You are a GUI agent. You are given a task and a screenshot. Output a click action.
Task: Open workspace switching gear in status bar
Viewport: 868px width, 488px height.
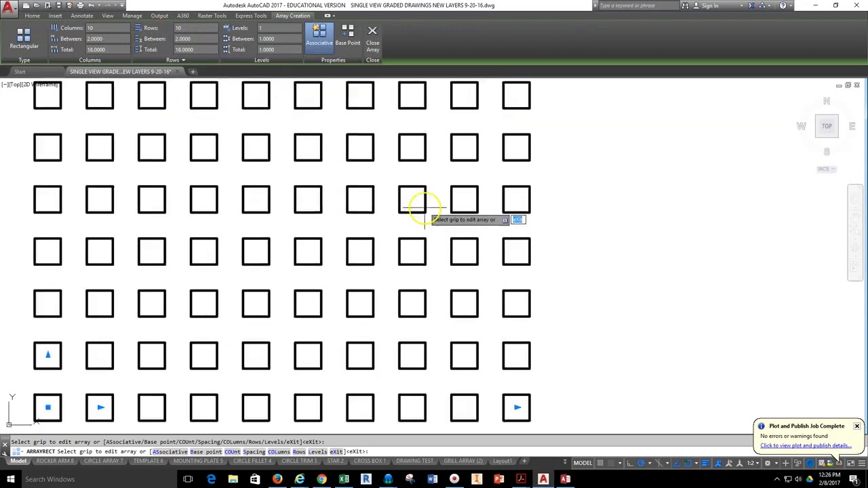point(767,463)
